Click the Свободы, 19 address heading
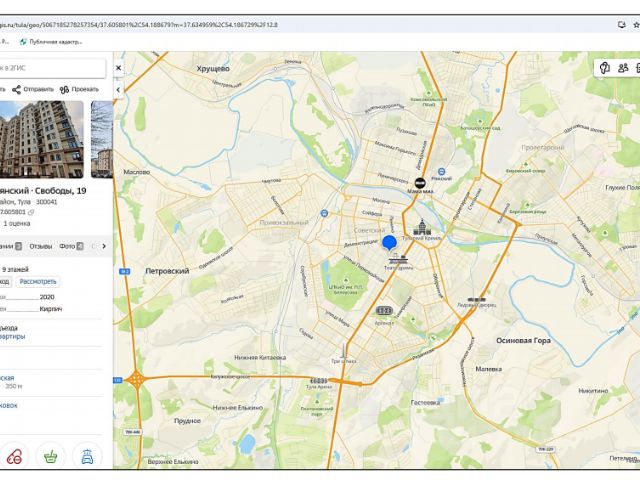Image resolution: width=640 pixels, height=480 pixels. [x=60, y=191]
